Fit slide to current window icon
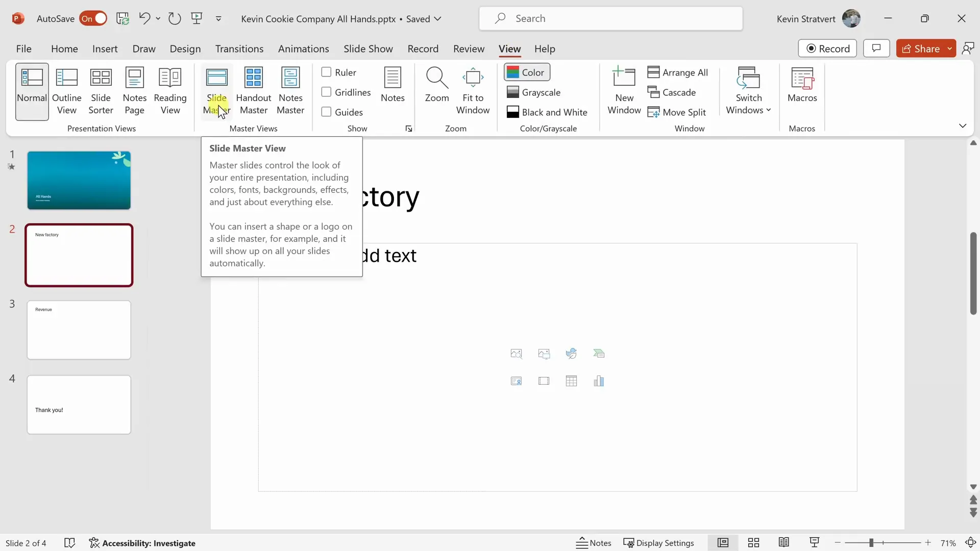The width and height of the screenshot is (980, 551). (970, 543)
